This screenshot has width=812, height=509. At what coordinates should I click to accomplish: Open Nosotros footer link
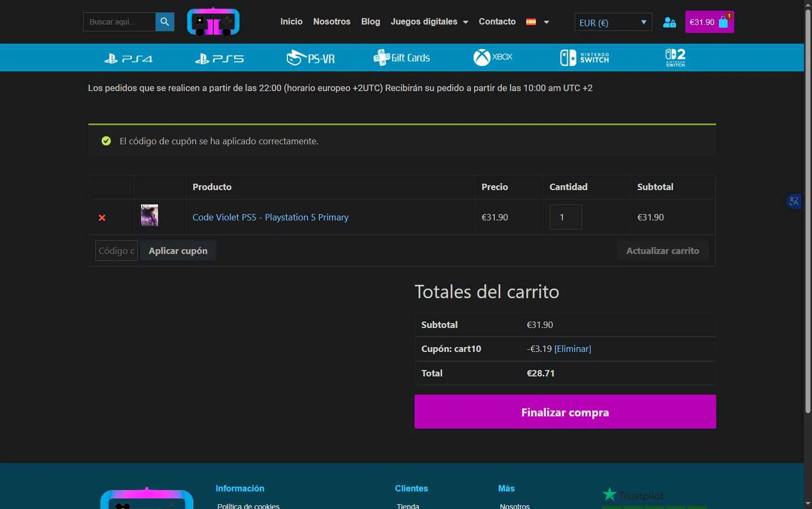[x=515, y=506]
